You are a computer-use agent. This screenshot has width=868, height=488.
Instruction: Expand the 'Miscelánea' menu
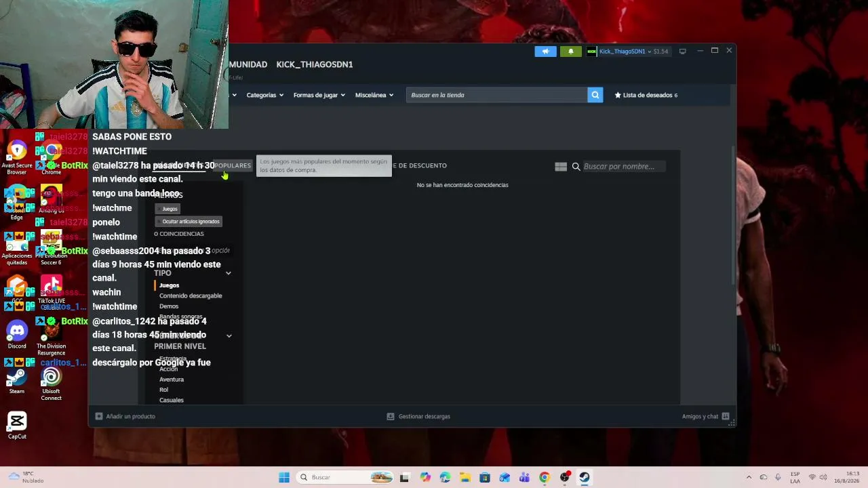pyautogui.click(x=374, y=95)
